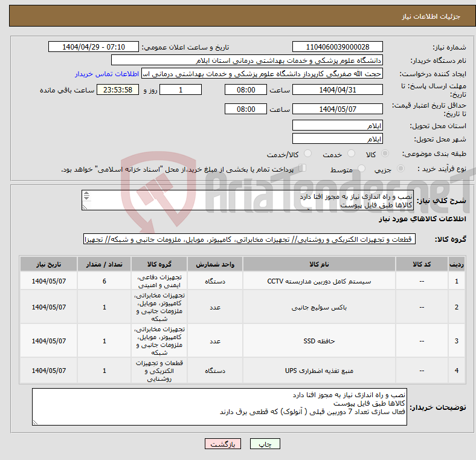Screen dimensions: 476x460
Task: Click the دستگاه unit in the UPS row
Action: click(x=215, y=371)
